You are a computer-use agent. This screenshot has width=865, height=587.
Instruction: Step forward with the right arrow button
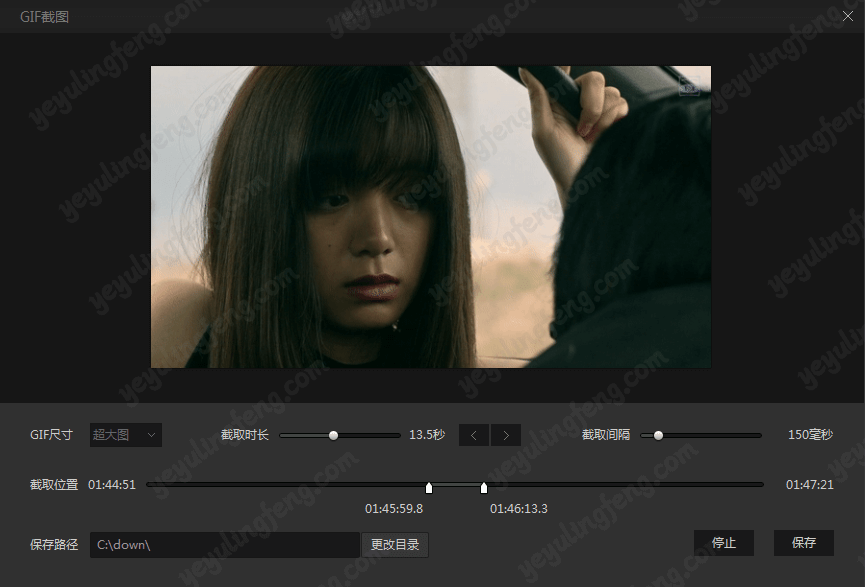click(x=506, y=435)
